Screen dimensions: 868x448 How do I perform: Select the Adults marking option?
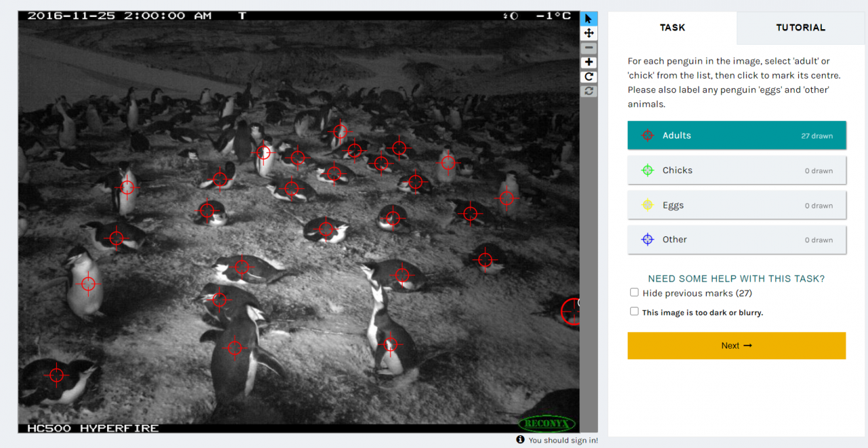tap(736, 135)
